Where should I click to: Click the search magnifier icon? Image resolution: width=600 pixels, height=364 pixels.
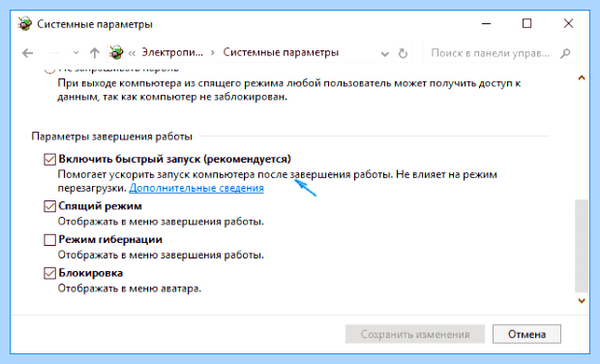tap(566, 53)
